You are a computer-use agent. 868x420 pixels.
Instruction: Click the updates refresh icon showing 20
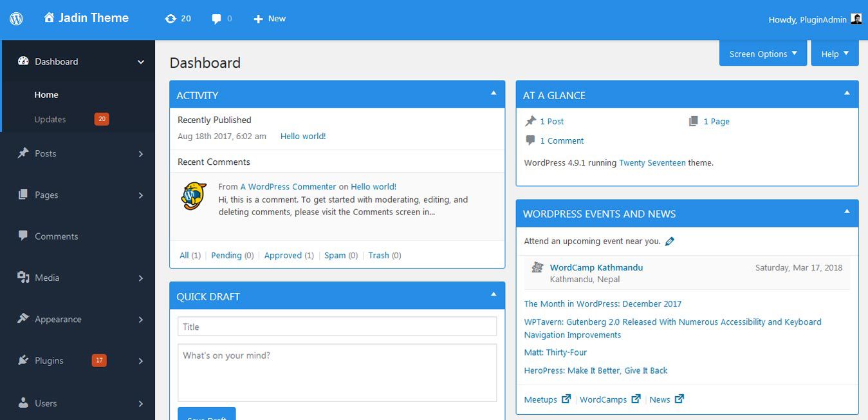171,19
